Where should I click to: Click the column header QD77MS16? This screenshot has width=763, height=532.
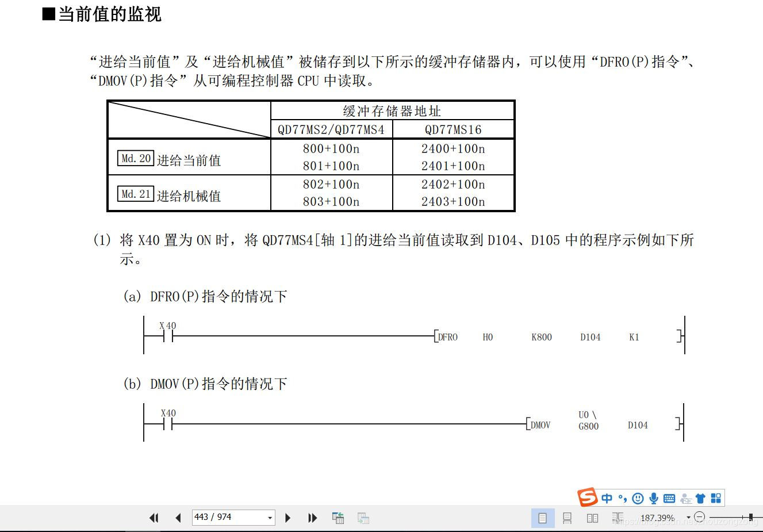pos(453,129)
